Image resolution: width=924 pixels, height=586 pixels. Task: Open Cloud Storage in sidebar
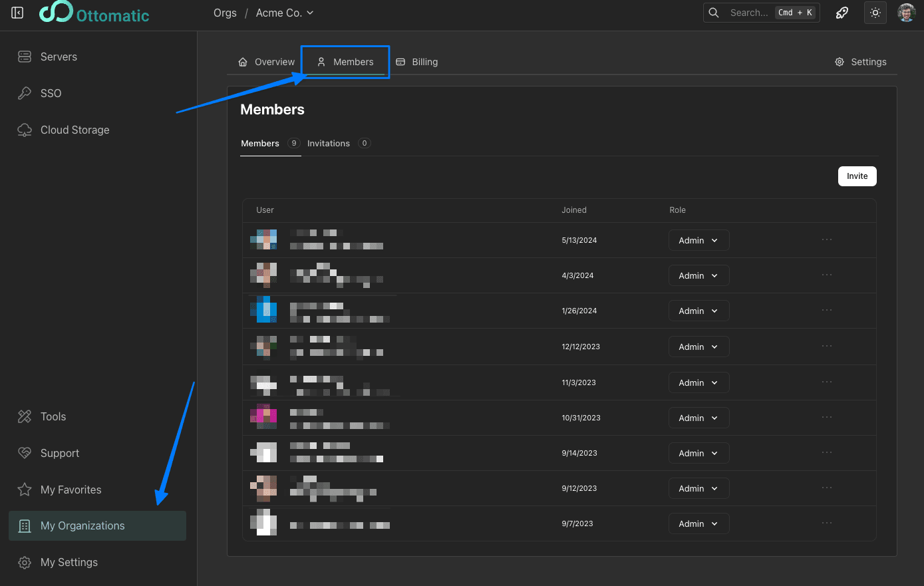point(75,130)
